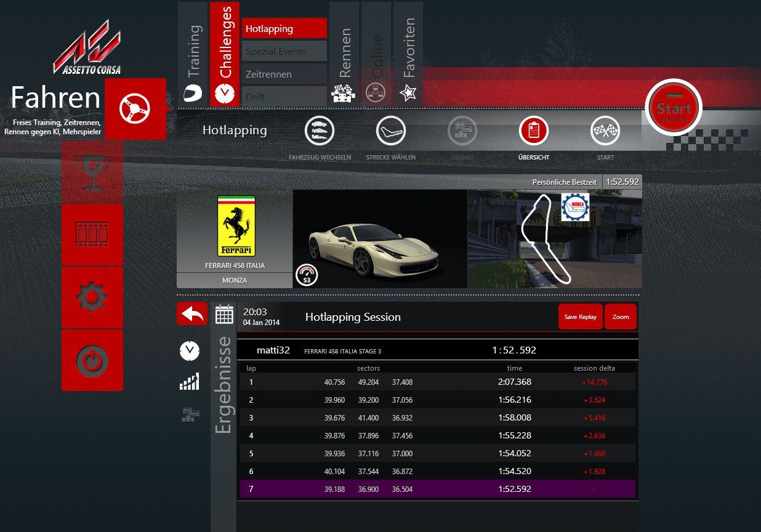Open the trophy career section

click(x=92, y=172)
